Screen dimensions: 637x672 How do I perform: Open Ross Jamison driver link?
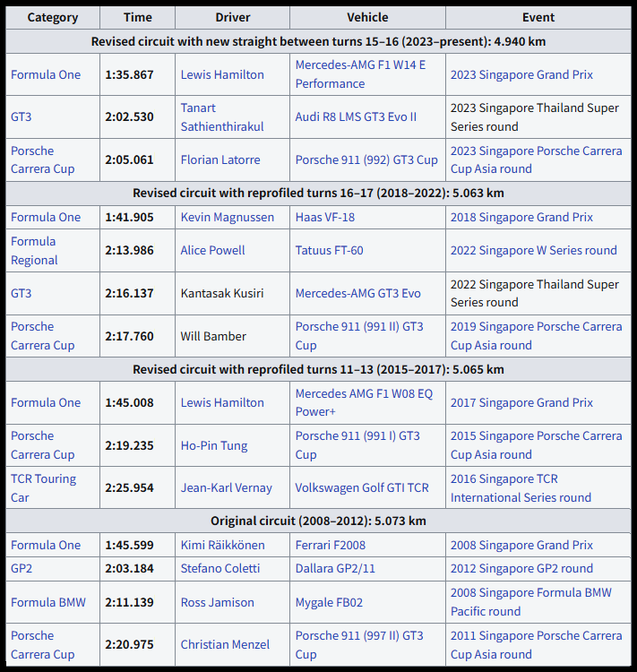[218, 602]
